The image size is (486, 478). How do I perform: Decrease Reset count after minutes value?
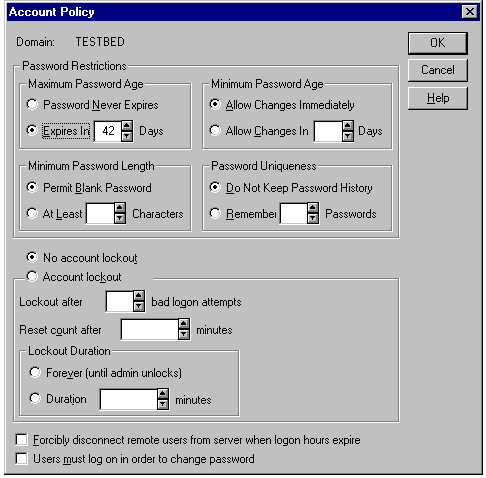click(x=184, y=334)
